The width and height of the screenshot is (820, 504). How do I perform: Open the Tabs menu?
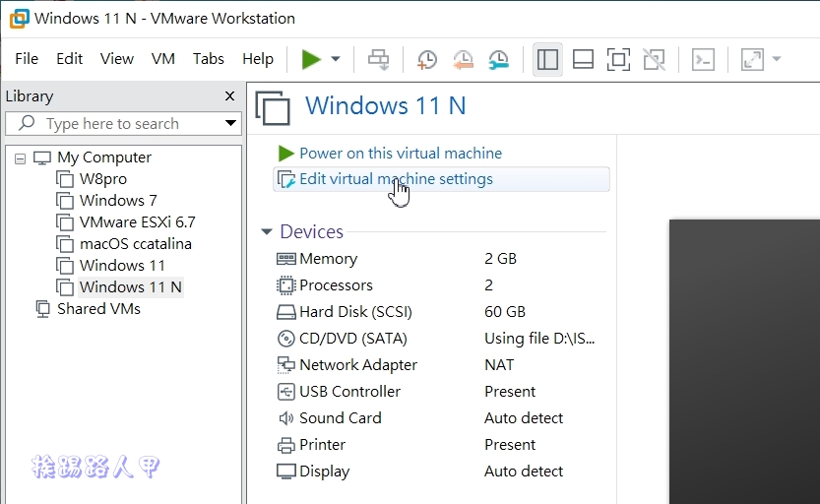[208, 58]
